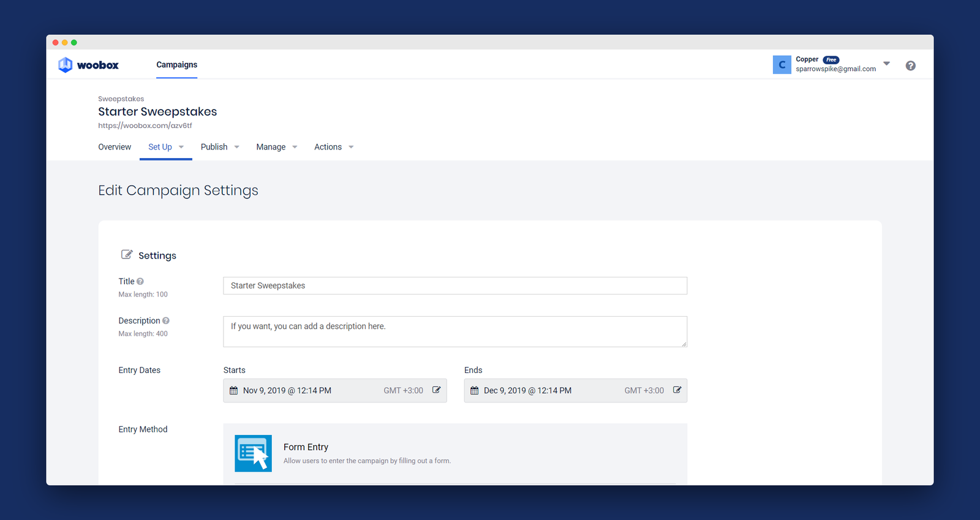Click the Copper account avatar
The height and width of the screenshot is (520, 980).
[782, 65]
